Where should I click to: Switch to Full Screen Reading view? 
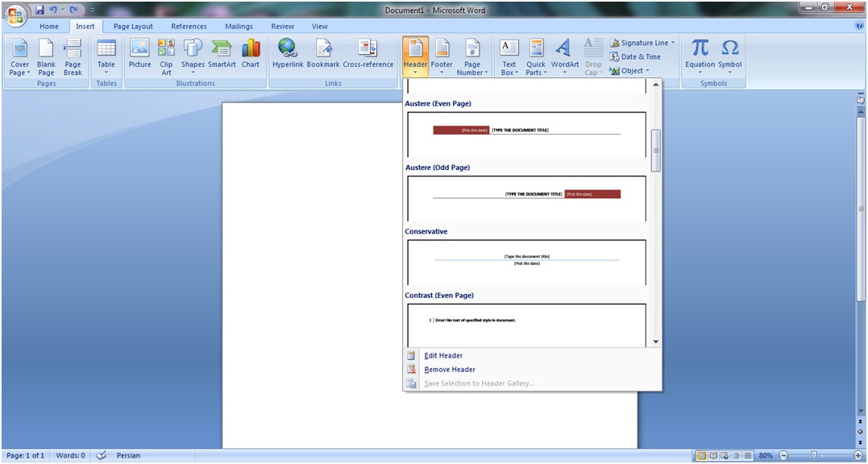[713, 456]
